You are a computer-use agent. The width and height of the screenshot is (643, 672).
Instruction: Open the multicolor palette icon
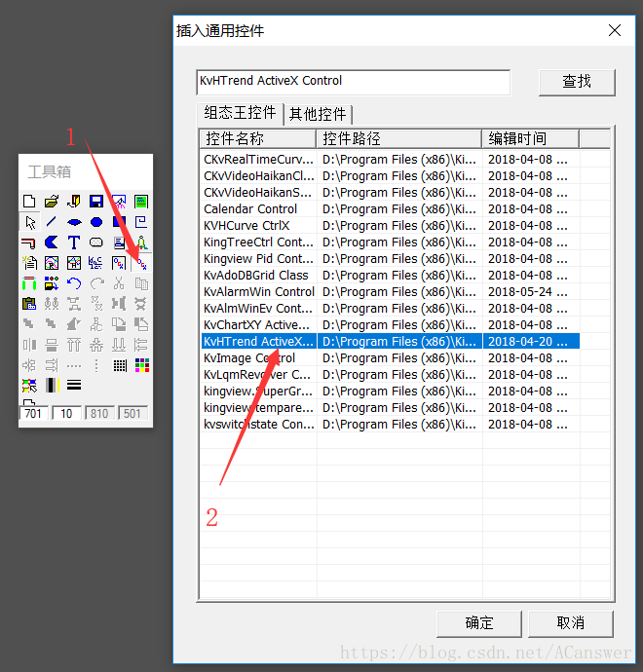tap(142, 365)
